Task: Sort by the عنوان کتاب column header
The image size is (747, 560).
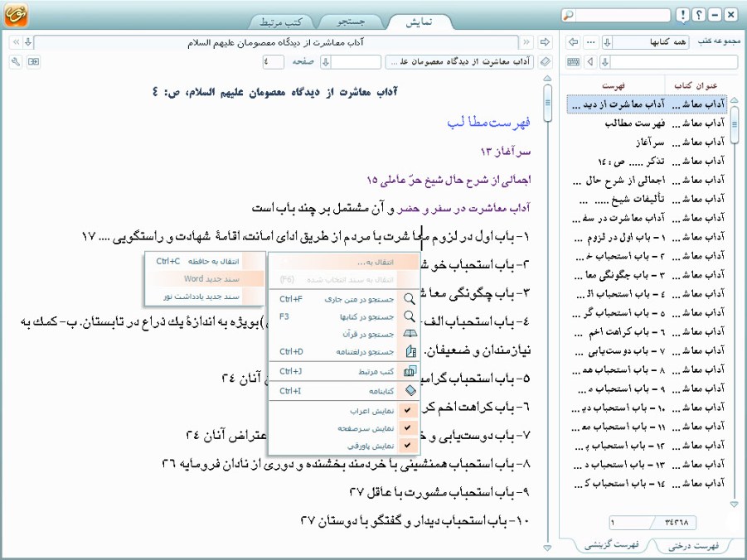Action: tap(695, 85)
